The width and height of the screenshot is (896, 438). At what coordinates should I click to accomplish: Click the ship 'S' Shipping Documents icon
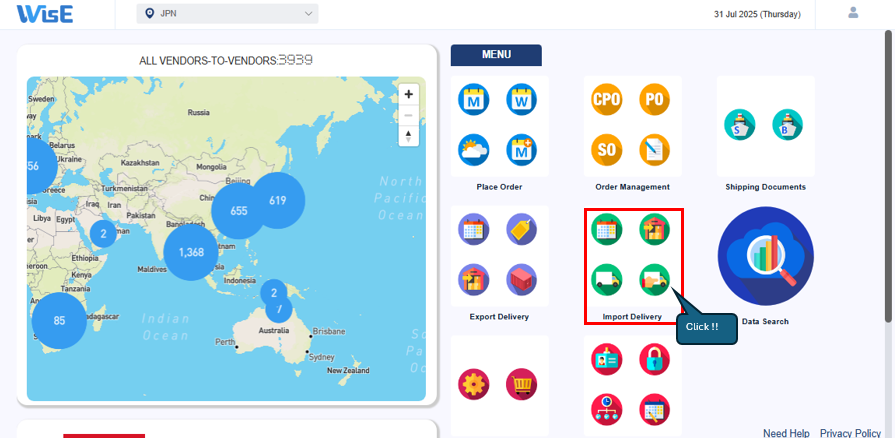coord(740,124)
